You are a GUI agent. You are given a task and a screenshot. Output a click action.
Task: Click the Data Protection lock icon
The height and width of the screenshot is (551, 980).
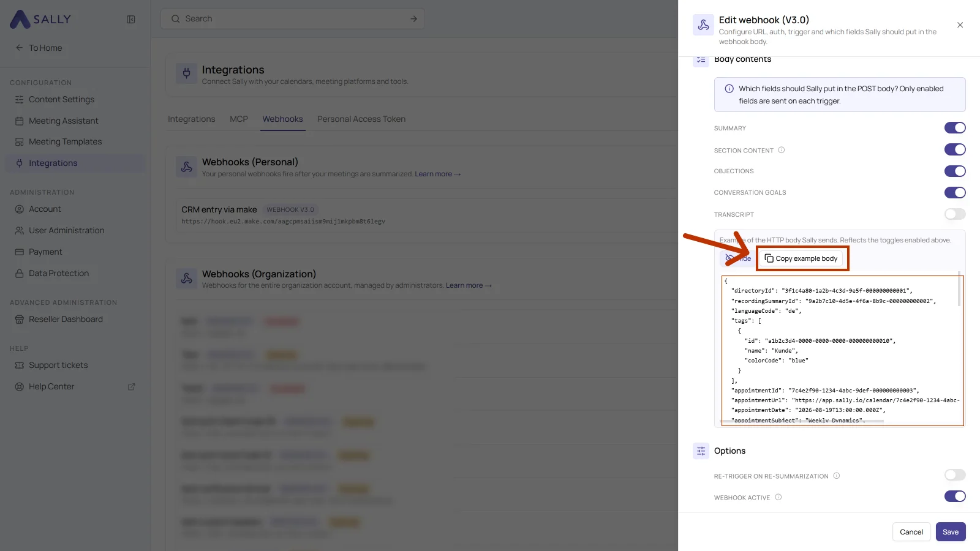click(x=20, y=273)
